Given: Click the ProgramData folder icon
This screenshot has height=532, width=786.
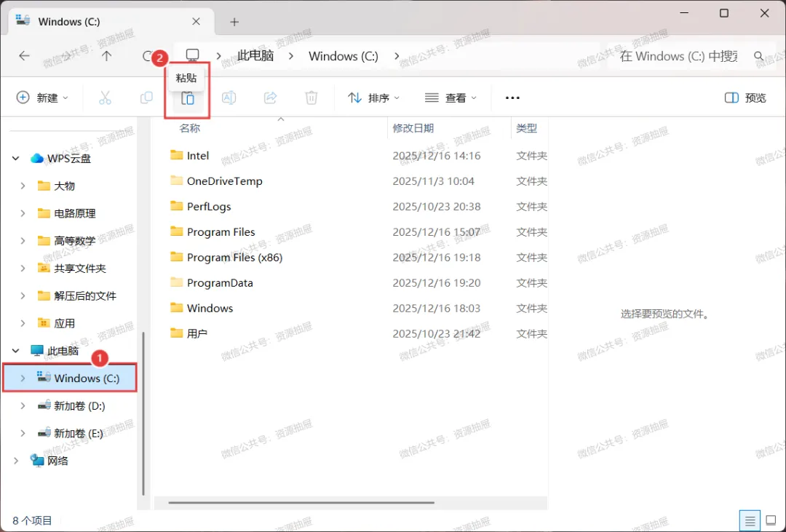Looking at the screenshot, I should pyautogui.click(x=176, y=282).
